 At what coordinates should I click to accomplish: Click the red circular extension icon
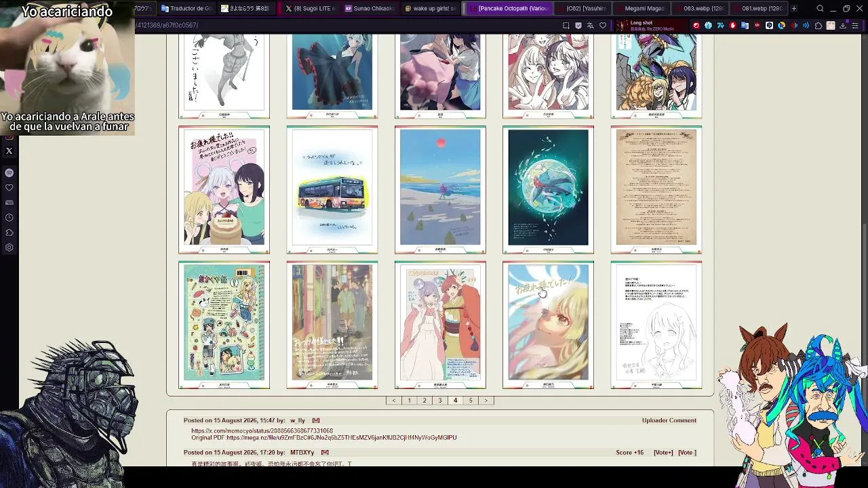tap(696, 26)
